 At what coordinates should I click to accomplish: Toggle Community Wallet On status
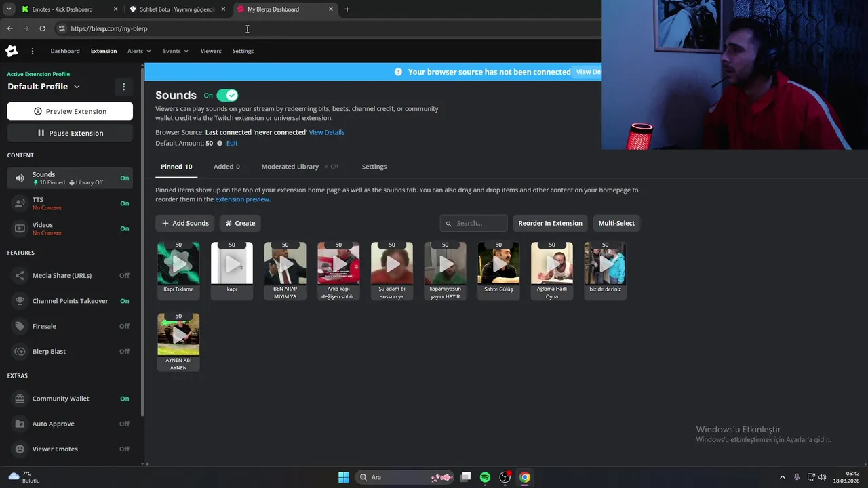pos(125,399)
